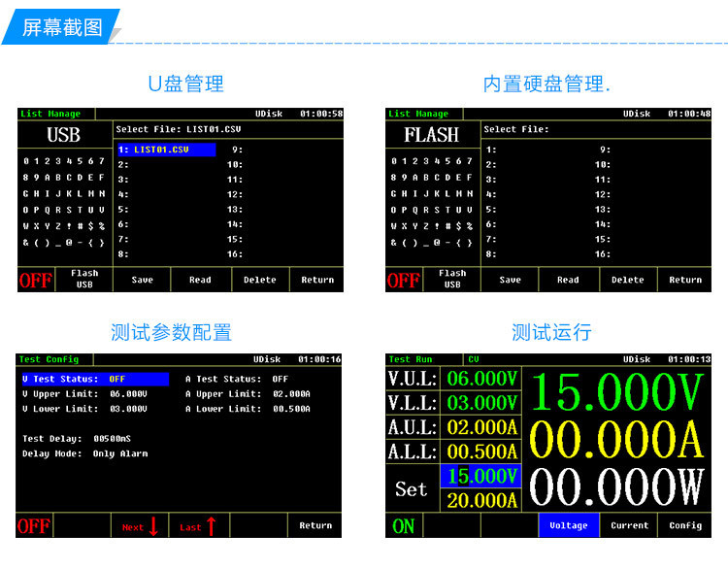Toggle Flash/USB in the USB screen
The height and width of the screenshot is (569, 728).
coord(84,279)
